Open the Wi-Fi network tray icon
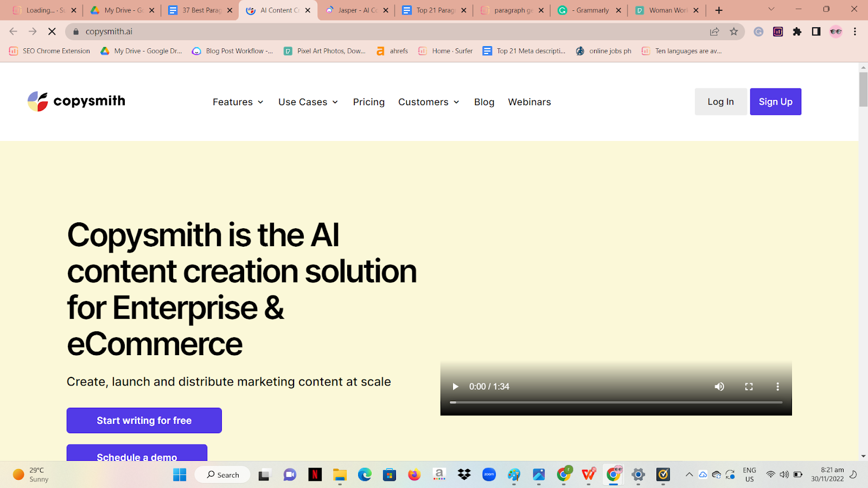Viewport: 868px width, 488px height. [x=770, y=474]
